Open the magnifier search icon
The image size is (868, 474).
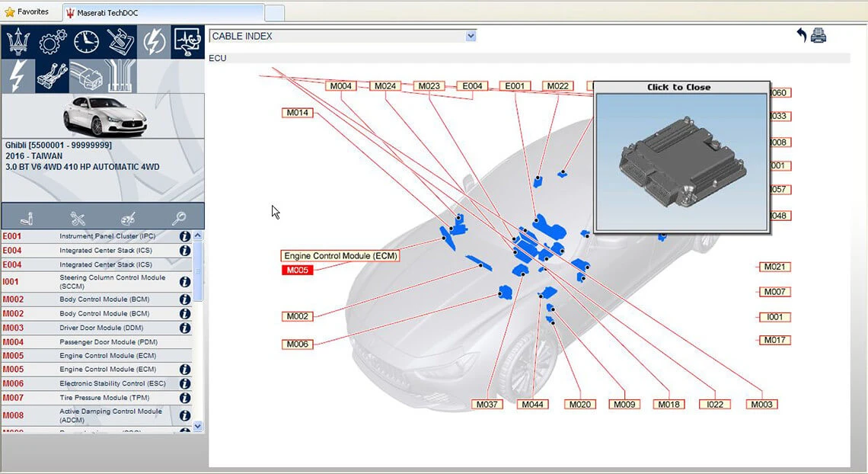(179, 218)
